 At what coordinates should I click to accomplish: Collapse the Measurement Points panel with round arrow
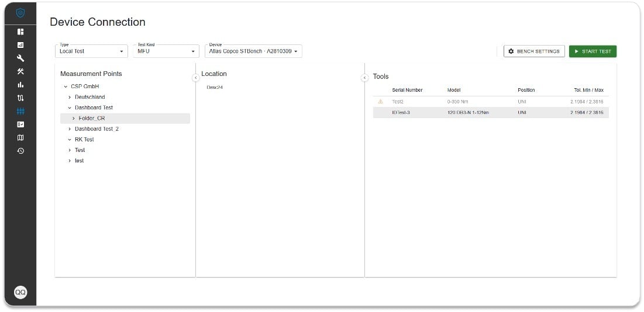coord(196,78)
